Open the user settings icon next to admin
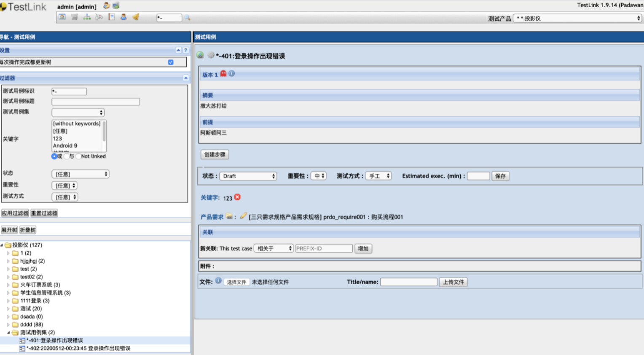Image resolution: width=644 pixels, height=355 pixels. (107, 5)
